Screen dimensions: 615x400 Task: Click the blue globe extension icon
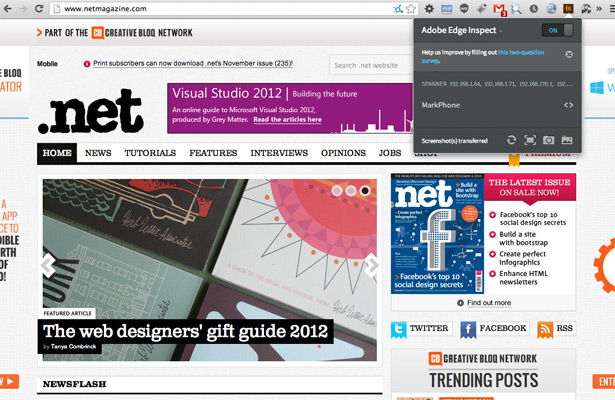tap(551, 8)
